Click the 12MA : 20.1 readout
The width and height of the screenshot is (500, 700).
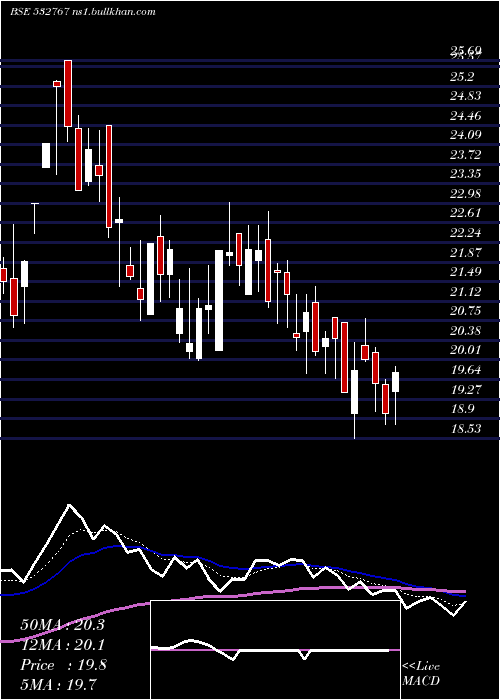click(x=62, y=645)
